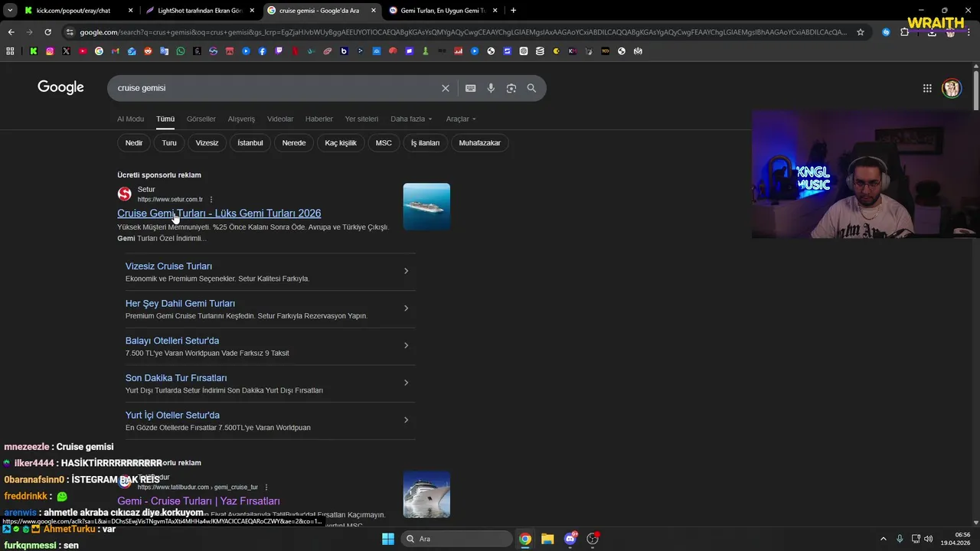Open the Reddit bookmark
Image resolution: width=980 pixels, height=551 pixels.
(x=148, y=51)
